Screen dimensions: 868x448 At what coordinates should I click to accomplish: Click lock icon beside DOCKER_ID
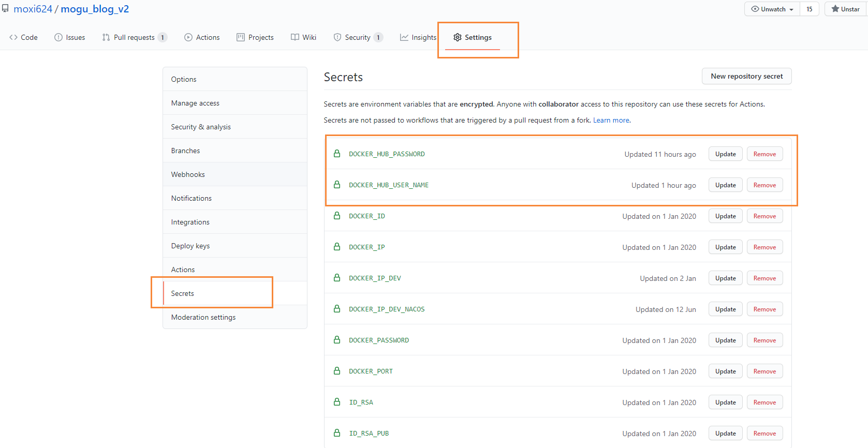(337, 216)
